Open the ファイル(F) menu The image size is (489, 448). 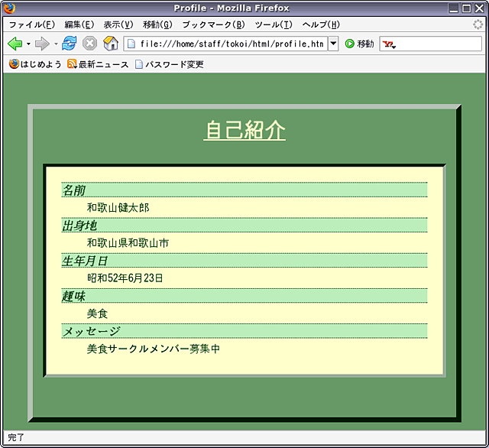click(x=31, y=24)
